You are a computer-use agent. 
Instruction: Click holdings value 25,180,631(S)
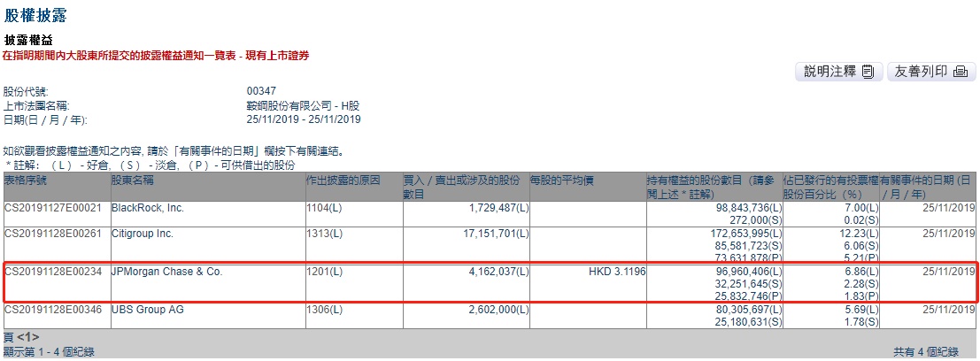click(748, 321)
